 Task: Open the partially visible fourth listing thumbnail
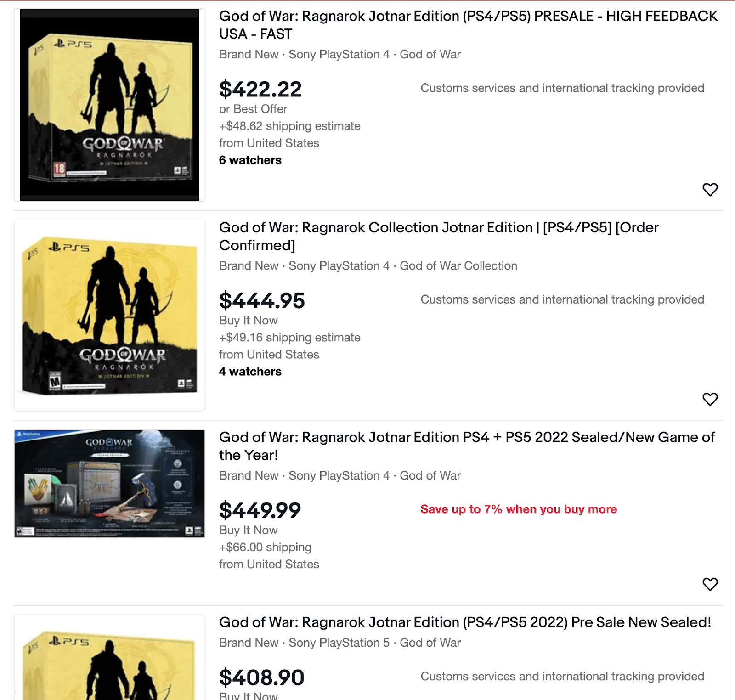109,657
